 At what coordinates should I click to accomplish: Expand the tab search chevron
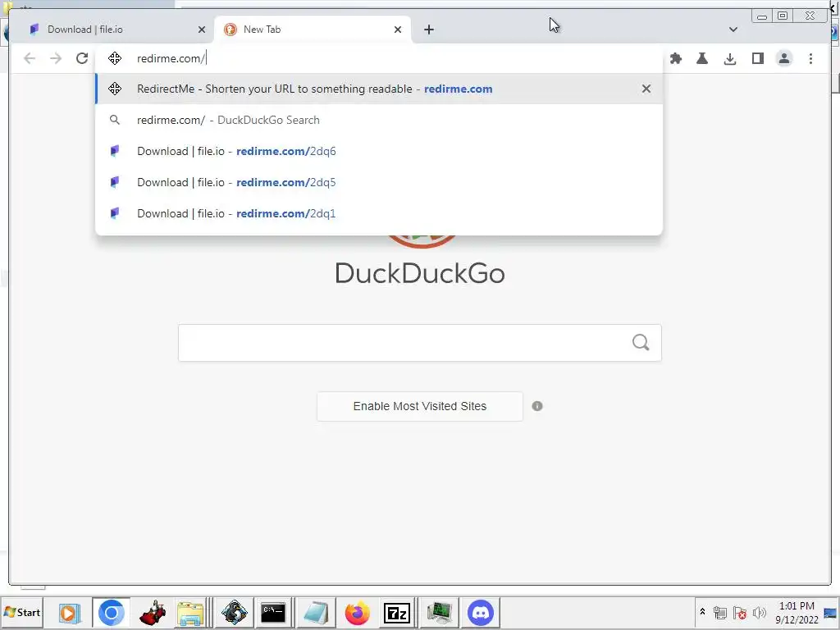tap(733, 30)
